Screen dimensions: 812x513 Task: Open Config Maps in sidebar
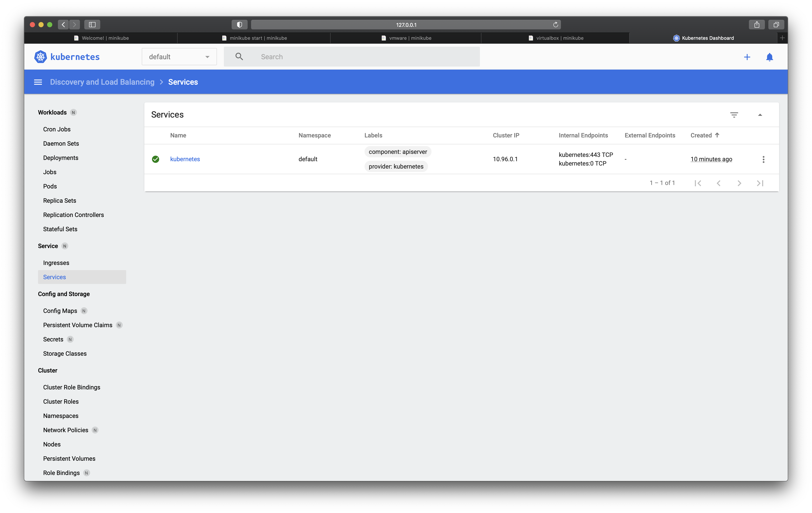point(60,311)
